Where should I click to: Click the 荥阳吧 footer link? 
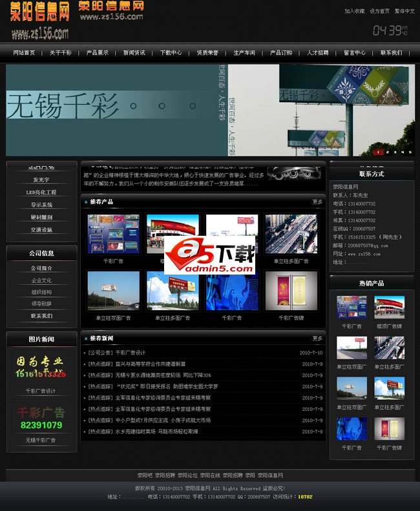click(145, 475)
